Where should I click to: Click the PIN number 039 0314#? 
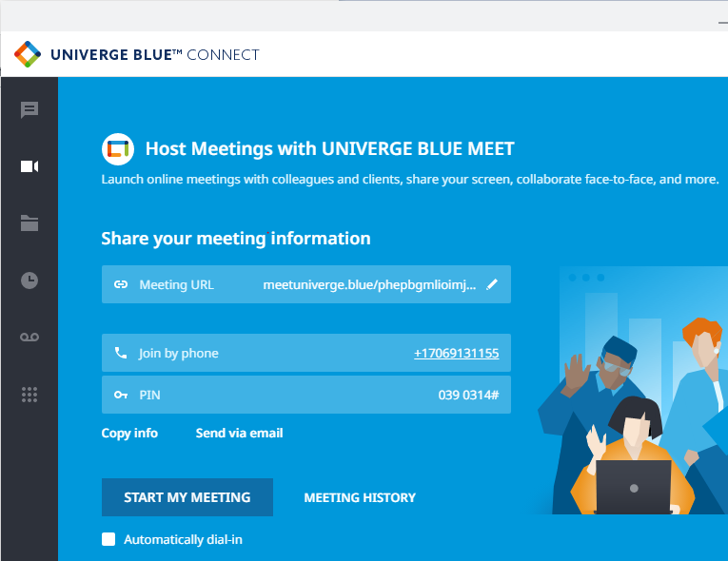[x=468, y=395]
